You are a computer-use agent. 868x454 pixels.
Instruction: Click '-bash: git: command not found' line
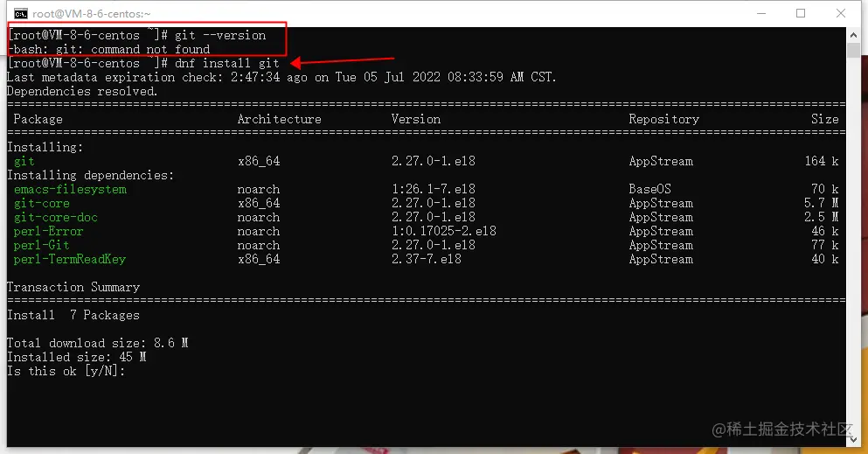(109, 49)
